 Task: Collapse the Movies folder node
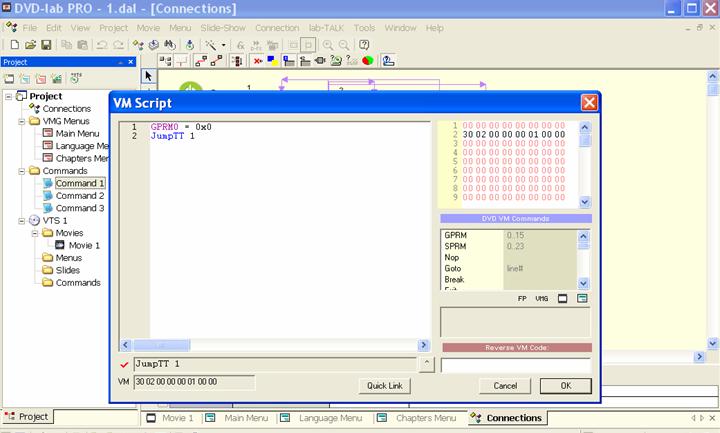(x=35, y=233)
